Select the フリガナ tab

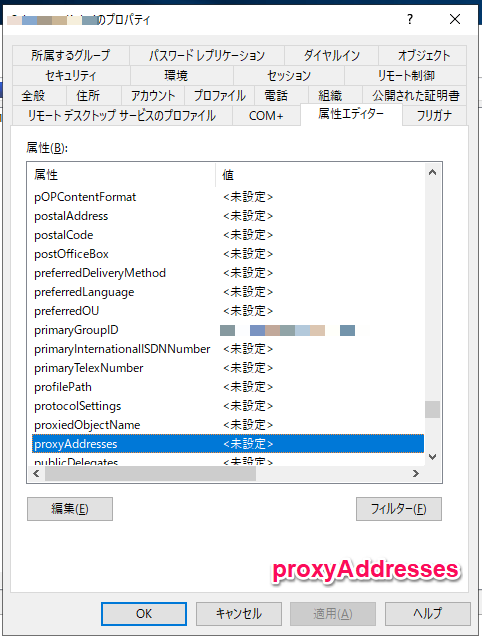[434, 116]
